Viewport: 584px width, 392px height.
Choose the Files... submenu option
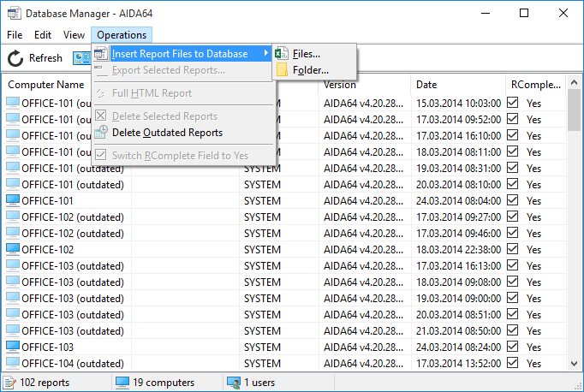tap(306, 54)
